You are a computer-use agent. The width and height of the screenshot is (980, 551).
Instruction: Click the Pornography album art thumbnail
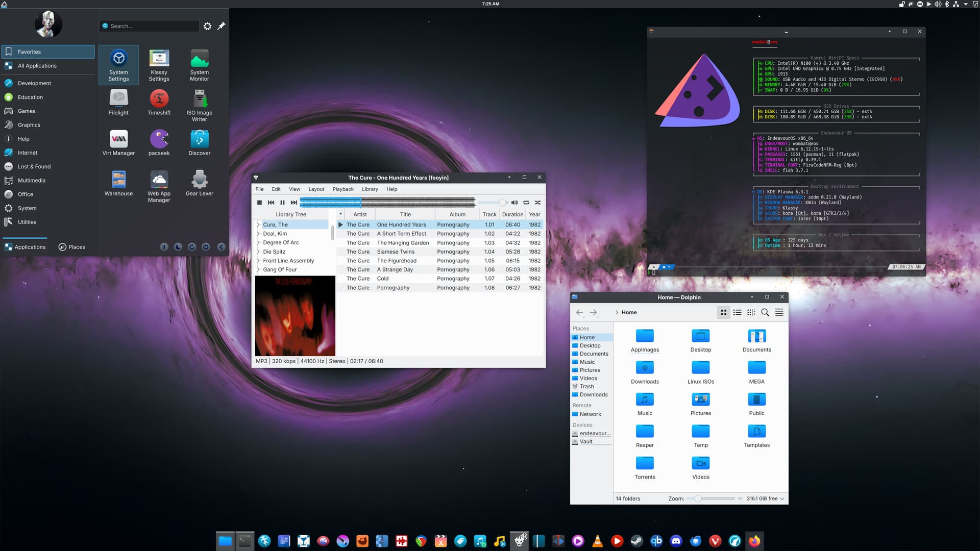point(295,316)
